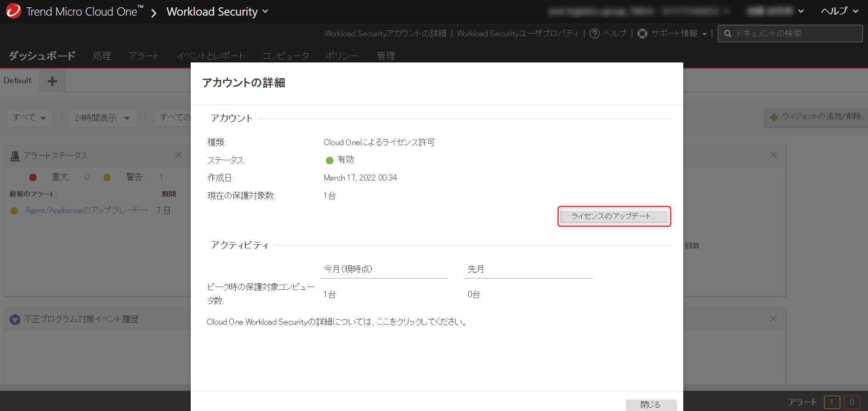
Task: Open the partially hidden すべての dropdown
Action: coord(173,118)
